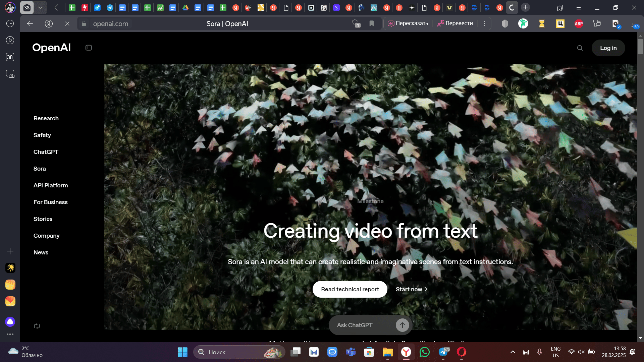Click the page vertical scrollbar thumb
Viewport: 644px width, 362px height.
point(640,46)
